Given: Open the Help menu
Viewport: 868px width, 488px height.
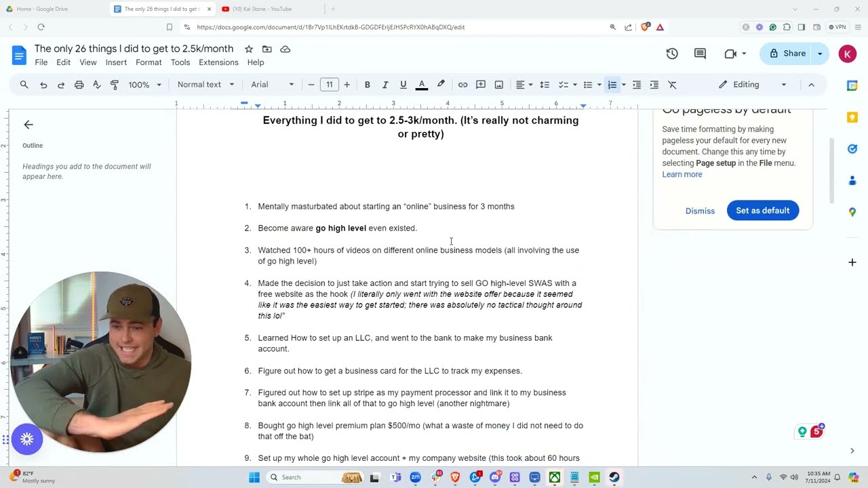Looking at the screenshot, I should [256, 62].
